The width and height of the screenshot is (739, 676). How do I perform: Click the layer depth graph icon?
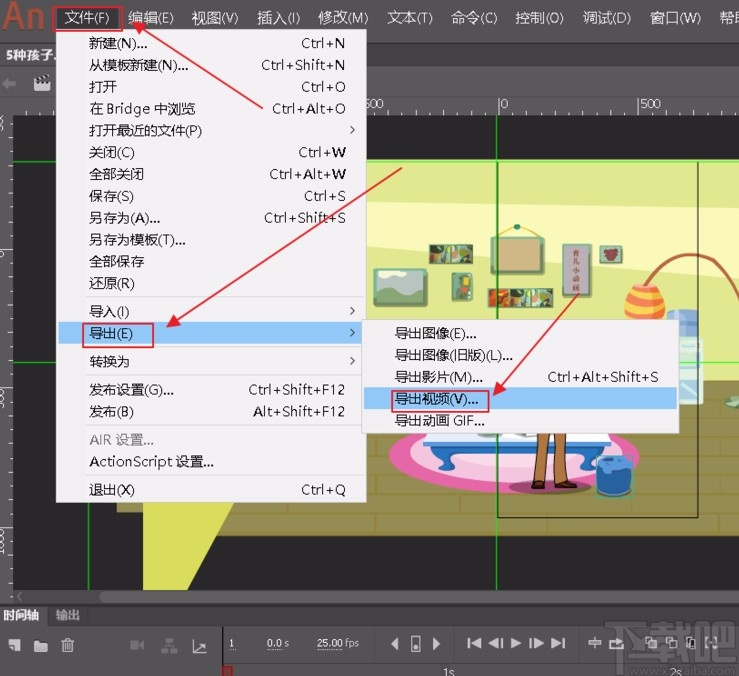[199, 646]
